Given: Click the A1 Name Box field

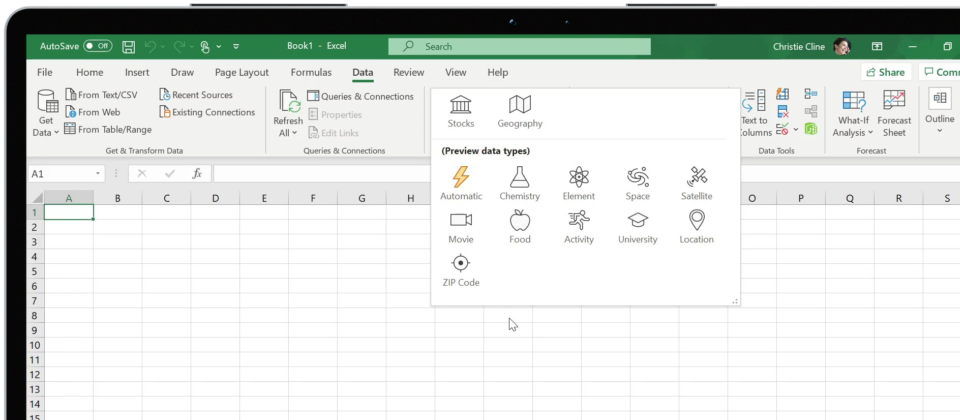Looking at the screenshot, I should click(x=61, y=174).
